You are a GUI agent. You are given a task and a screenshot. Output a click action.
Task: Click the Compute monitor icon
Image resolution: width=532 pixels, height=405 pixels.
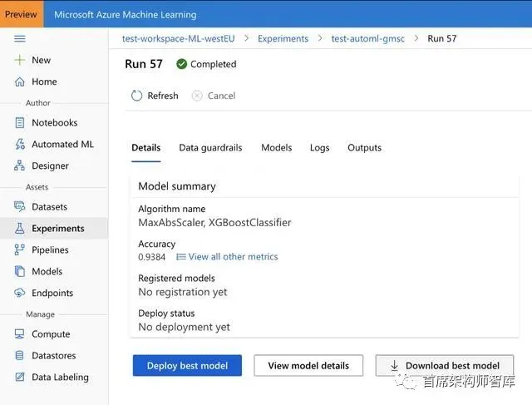20,334
